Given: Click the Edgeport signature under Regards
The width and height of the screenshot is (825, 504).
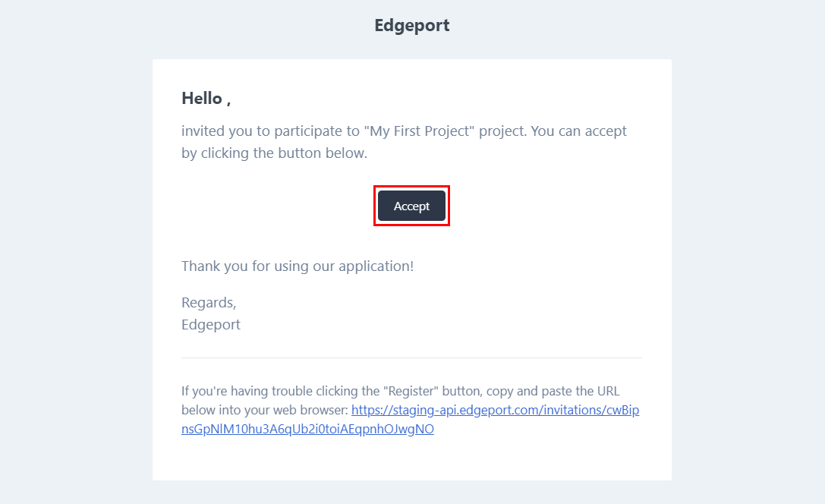Looking at the screenshot, I should (211, 324).
